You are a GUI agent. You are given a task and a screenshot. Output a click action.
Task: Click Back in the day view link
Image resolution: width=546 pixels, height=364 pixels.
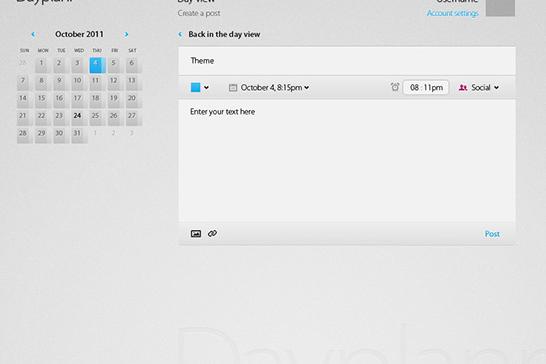pyautogui.click(x=224, y=34)
